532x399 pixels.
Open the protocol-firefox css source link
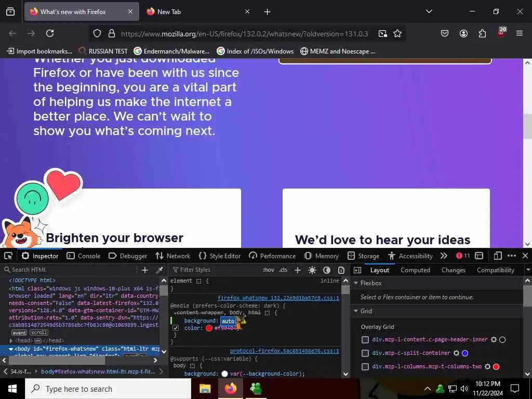tap(284, 351)
